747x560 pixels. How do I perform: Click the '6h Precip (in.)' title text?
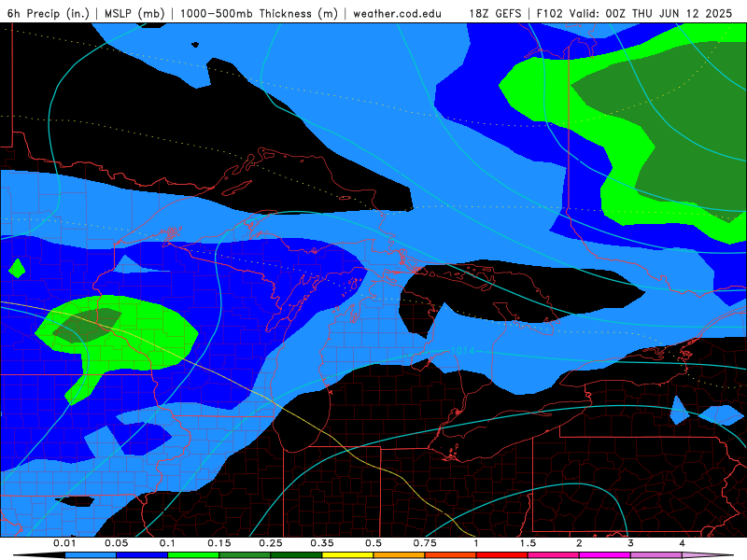pyautogui.click(x=49, y=13)
